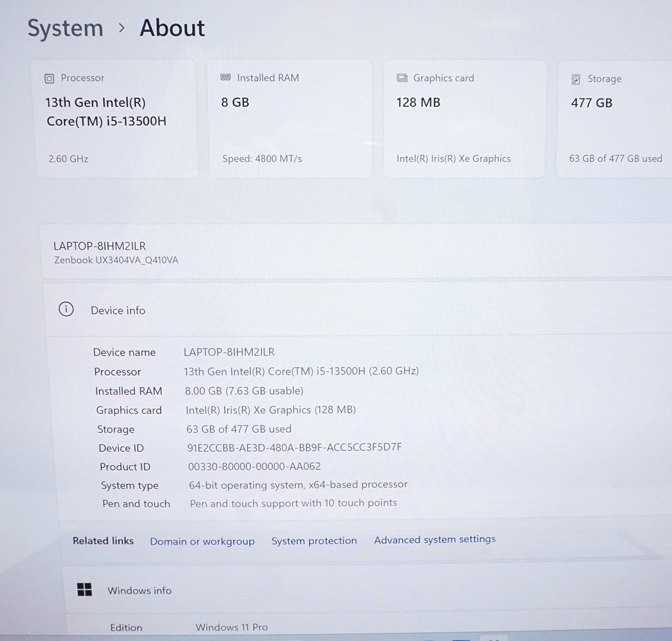Select Product ID value 00330-80000-00000-AA062
Image resolution: width=672 pixels, height=641 pixels.
pos(254,466)
